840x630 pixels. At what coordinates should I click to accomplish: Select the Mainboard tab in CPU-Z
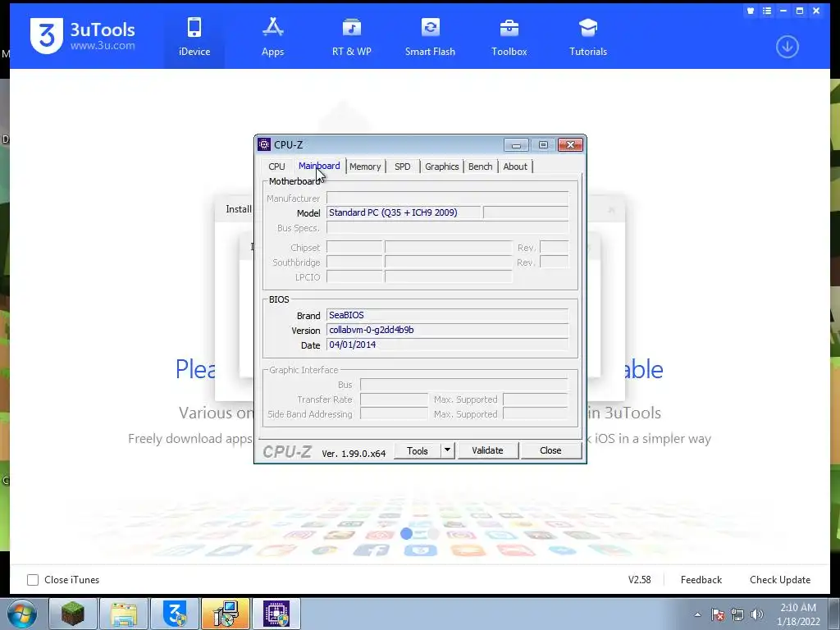pos(319,166)
